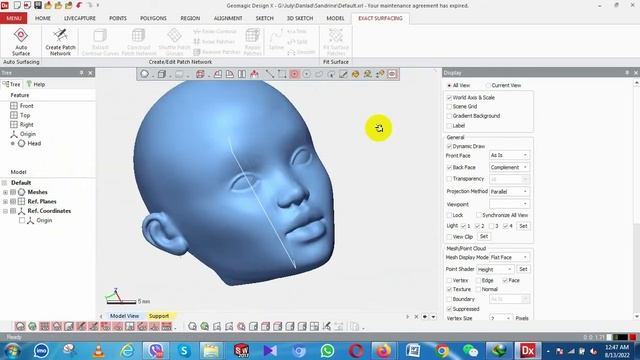640x360 pixels.
Task: Select the Current View radio button
Action: 488,85
